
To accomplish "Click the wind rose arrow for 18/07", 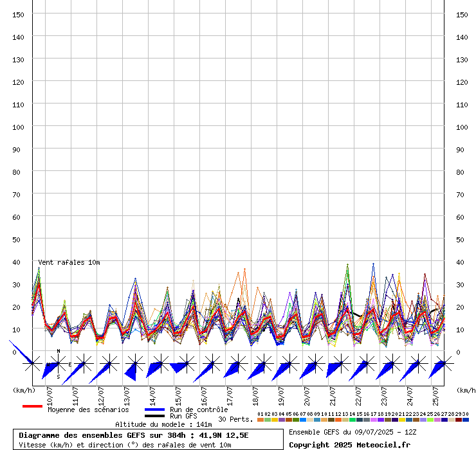I will pos(256,371).
